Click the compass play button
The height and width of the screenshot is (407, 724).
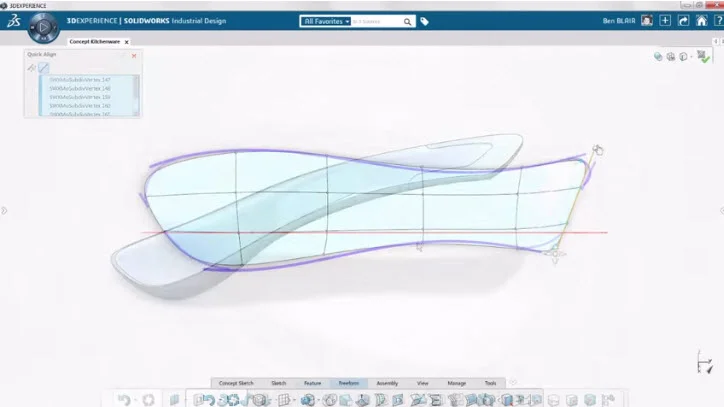click(x=43, y=28)
